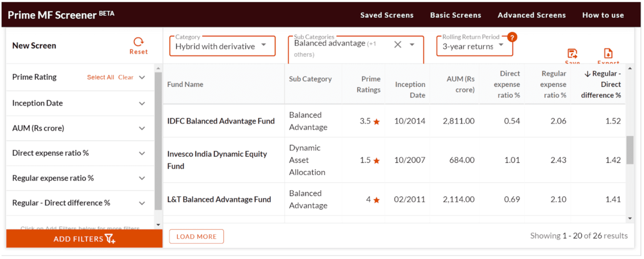This screenshot has height=259, width=644.
Task: Click the star in IDFC Balanced Advantage row
Action: 377,122
